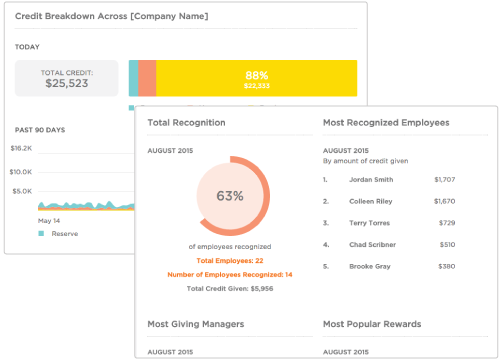
Task: Open Brooke Gray's employee entry
Action: 370,266
